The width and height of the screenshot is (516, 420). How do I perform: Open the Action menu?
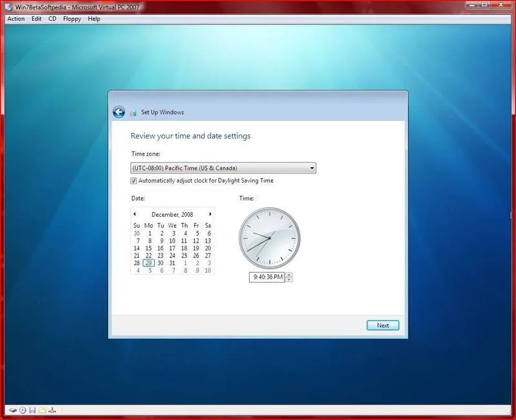tap(15, 19)
